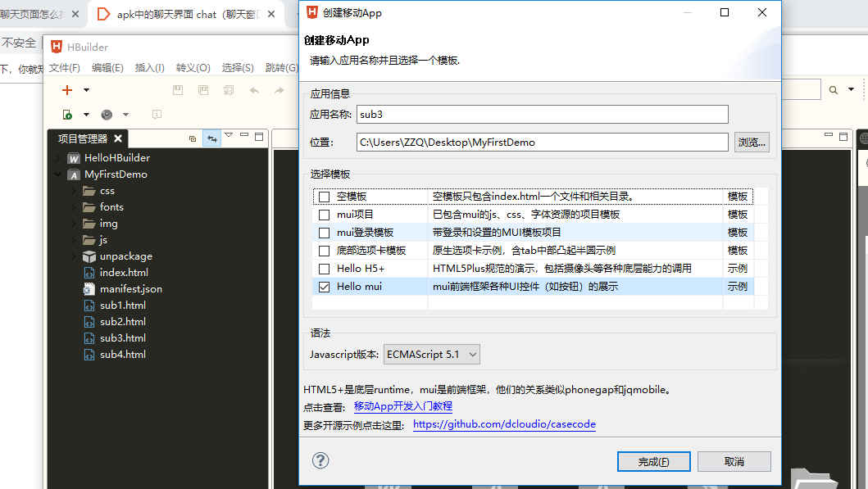Open dropdown arrow beside the globe icon
The width and height of the screenshot is (868, 489).
(125, 115)
